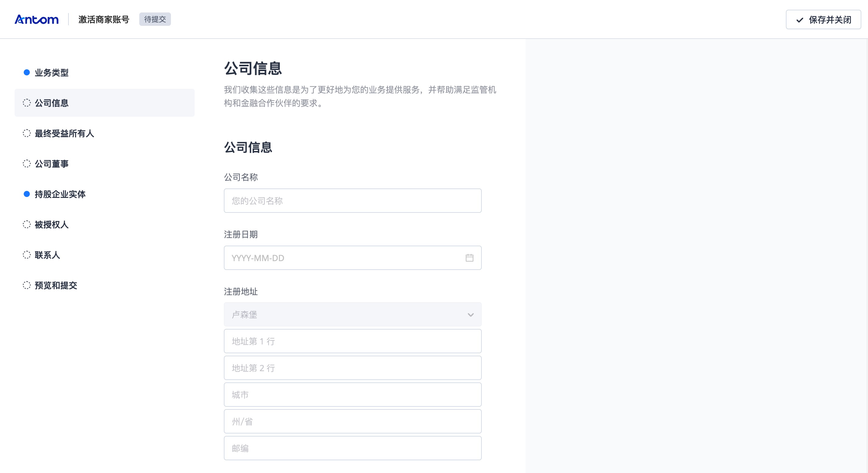
Task: Click the step circle beside 被授权人
Action: tap(27, 224)
